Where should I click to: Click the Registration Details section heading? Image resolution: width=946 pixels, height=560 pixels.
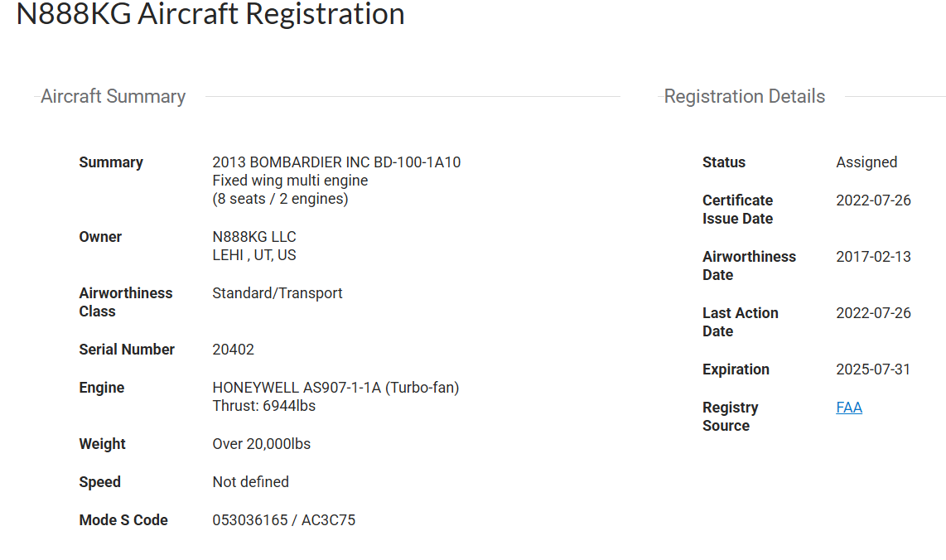(744, 97)
